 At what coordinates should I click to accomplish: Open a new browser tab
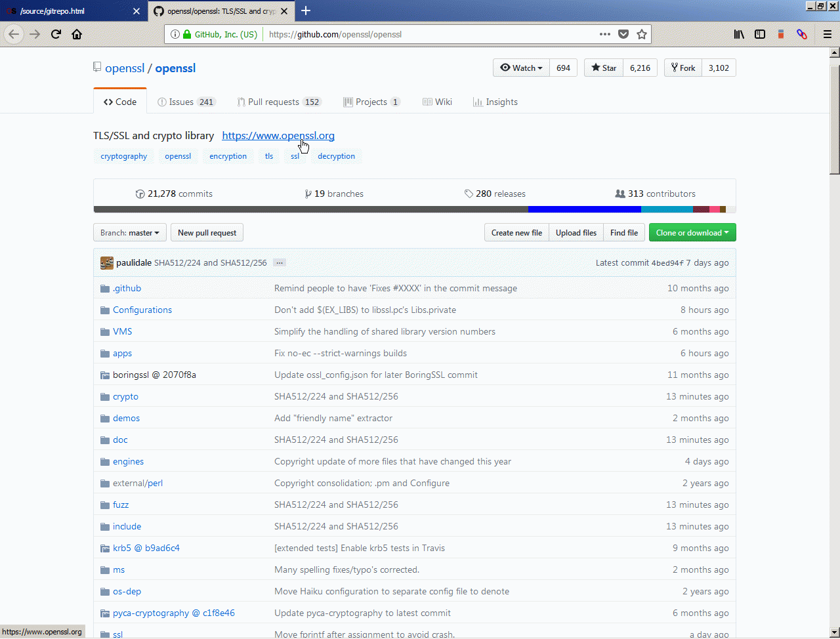coord(306,10)
